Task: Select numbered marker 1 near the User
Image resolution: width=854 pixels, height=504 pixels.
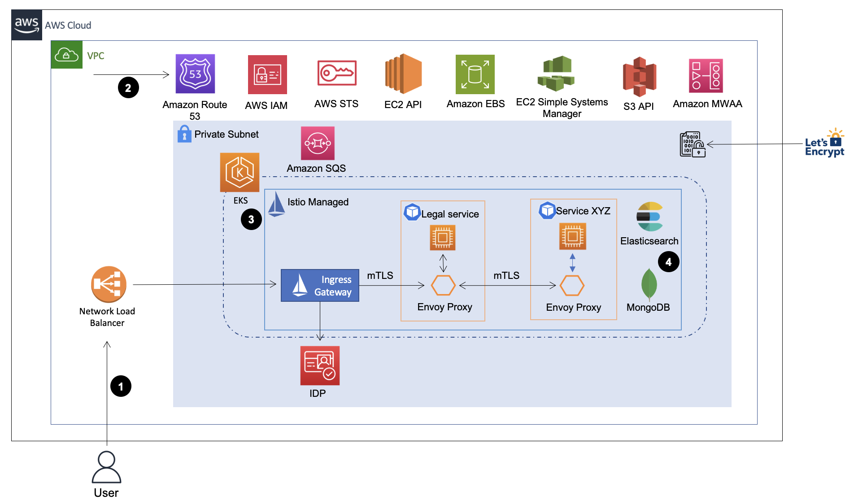Action: (122, 386)
